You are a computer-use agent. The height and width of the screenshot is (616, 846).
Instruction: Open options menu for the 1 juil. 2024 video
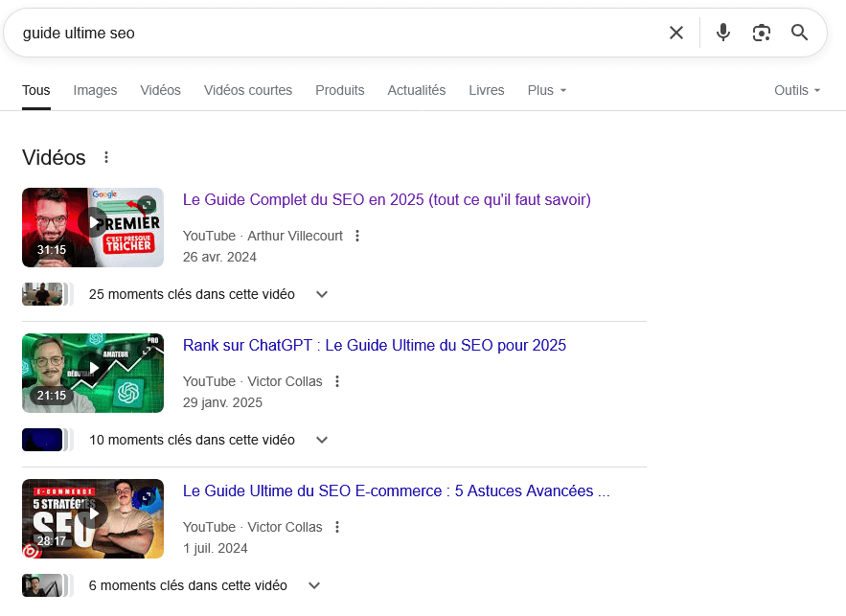pyautogui.click(x=337, y=527)
